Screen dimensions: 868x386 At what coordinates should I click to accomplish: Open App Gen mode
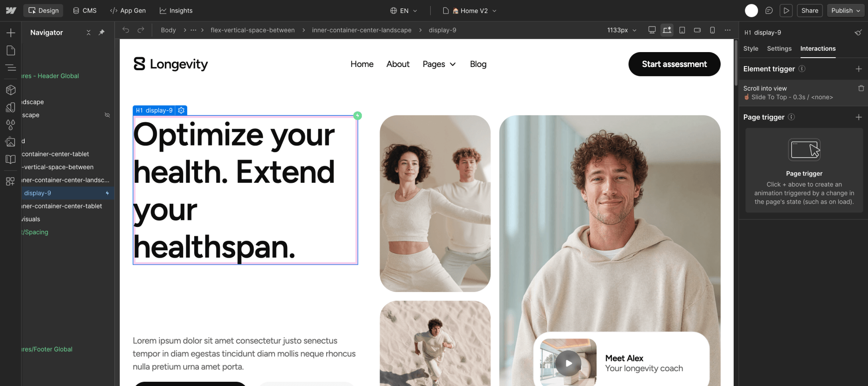pyautogui.click(x=128, y=10)
